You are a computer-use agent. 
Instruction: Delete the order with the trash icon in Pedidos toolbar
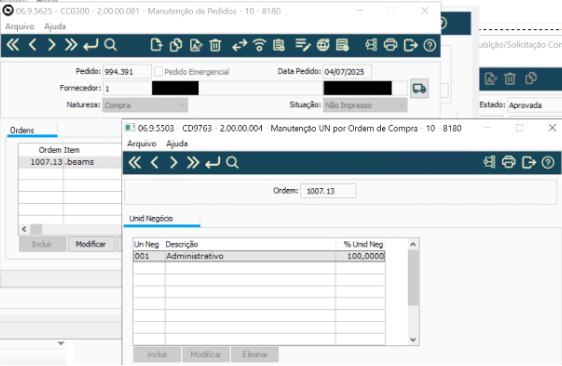tap(215, 45)
